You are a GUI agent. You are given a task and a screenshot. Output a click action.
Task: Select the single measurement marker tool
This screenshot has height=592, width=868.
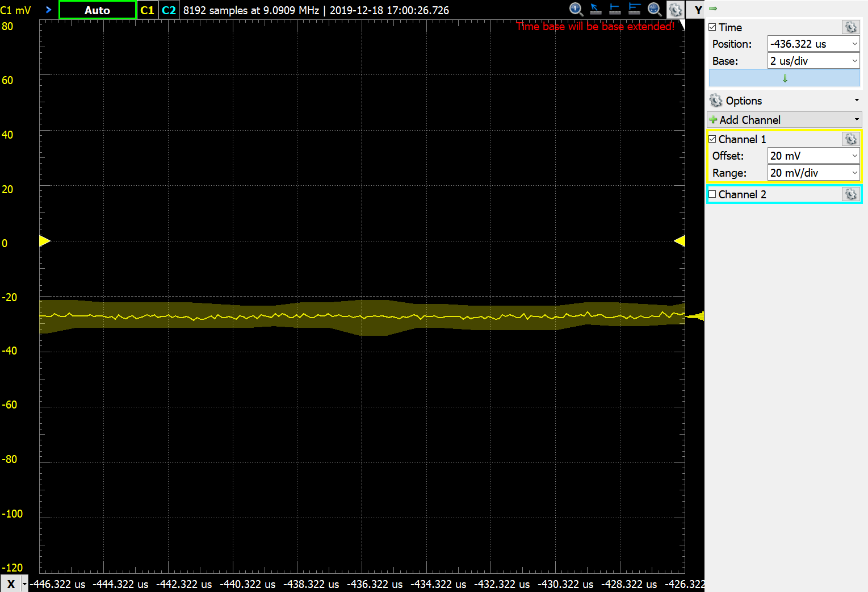pyautogui.click(x=615, y=9)
